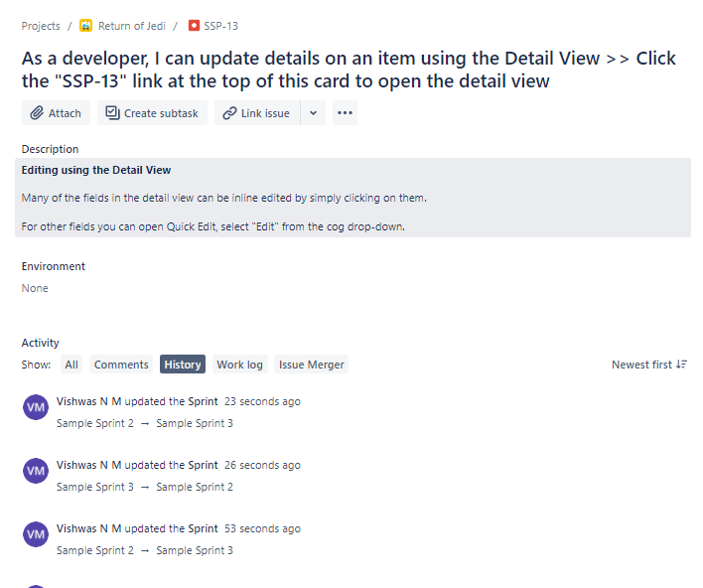Viewport: 703px width, 588px height.
Task: Click the Create subtask button
Action: [x=153, y=113]
